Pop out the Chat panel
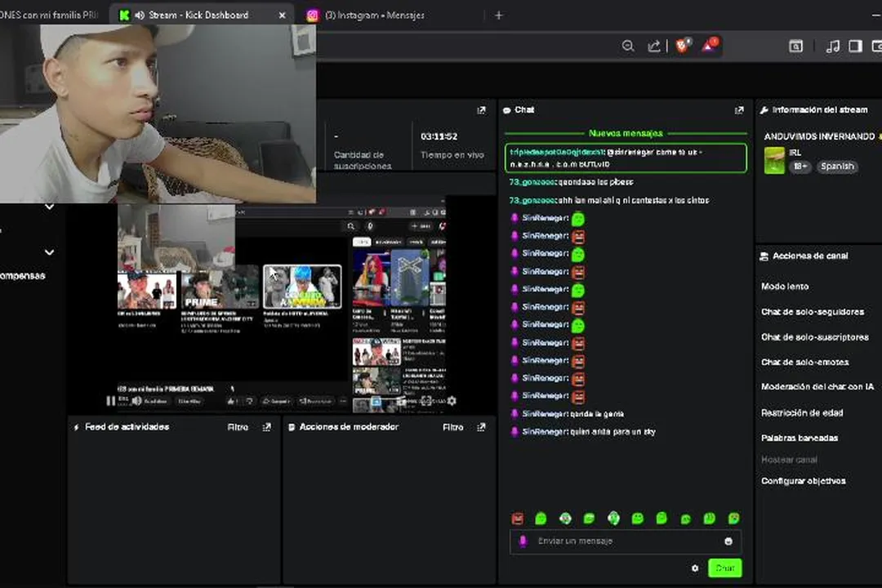Screen dimensions: 882x588 [x=739, y=110]
